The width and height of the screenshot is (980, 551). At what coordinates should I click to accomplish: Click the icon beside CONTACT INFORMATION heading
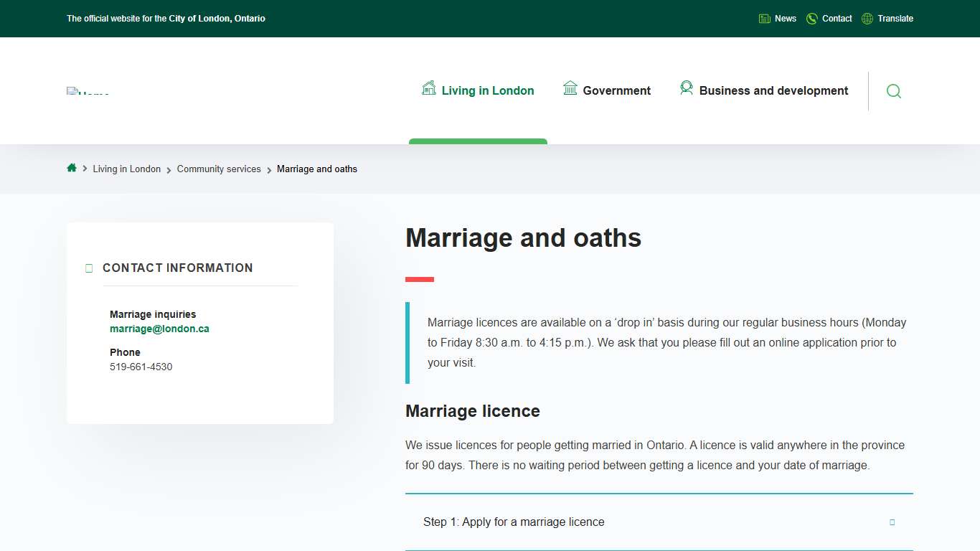pos(89,268)
